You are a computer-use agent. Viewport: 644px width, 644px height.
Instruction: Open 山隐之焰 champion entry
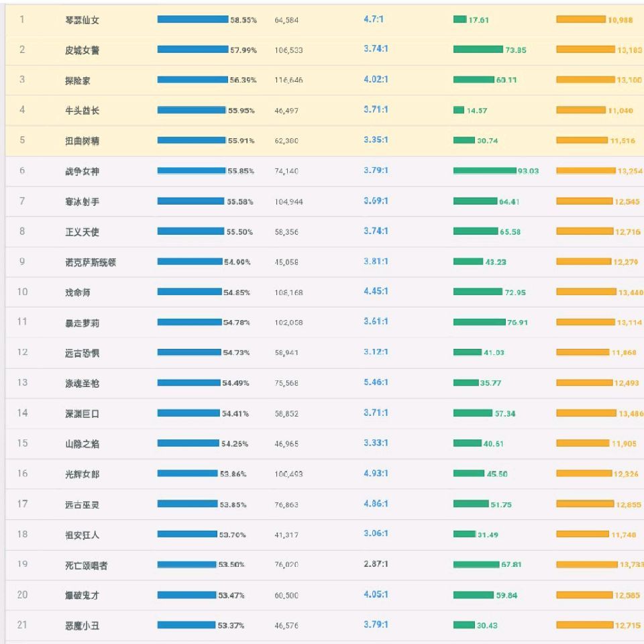82,444
